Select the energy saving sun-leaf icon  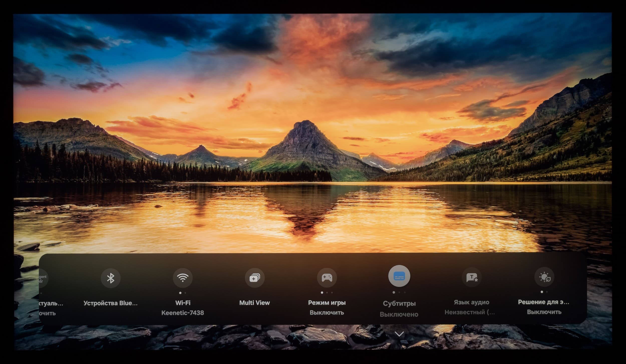pyautogui.click(x=544, y=277)
